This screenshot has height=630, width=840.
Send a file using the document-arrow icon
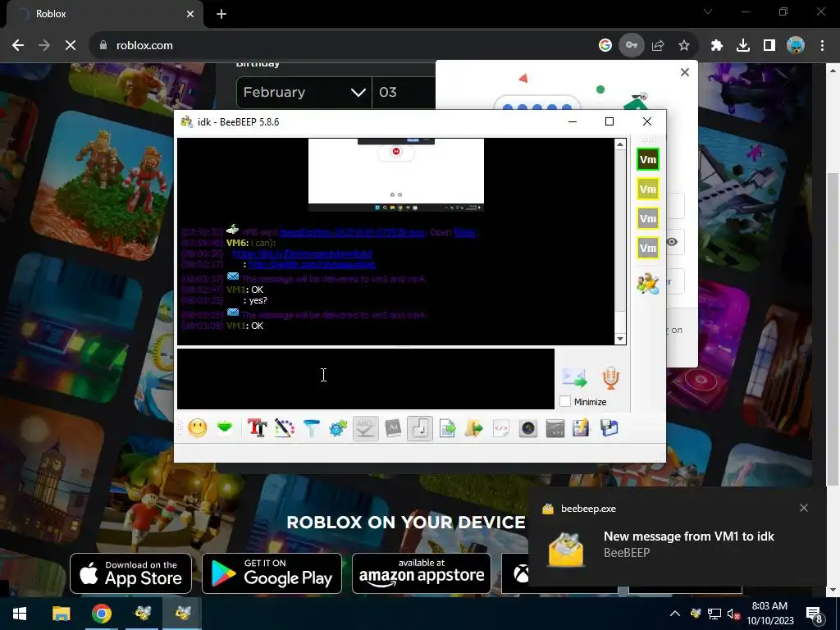tap(447, 428)
